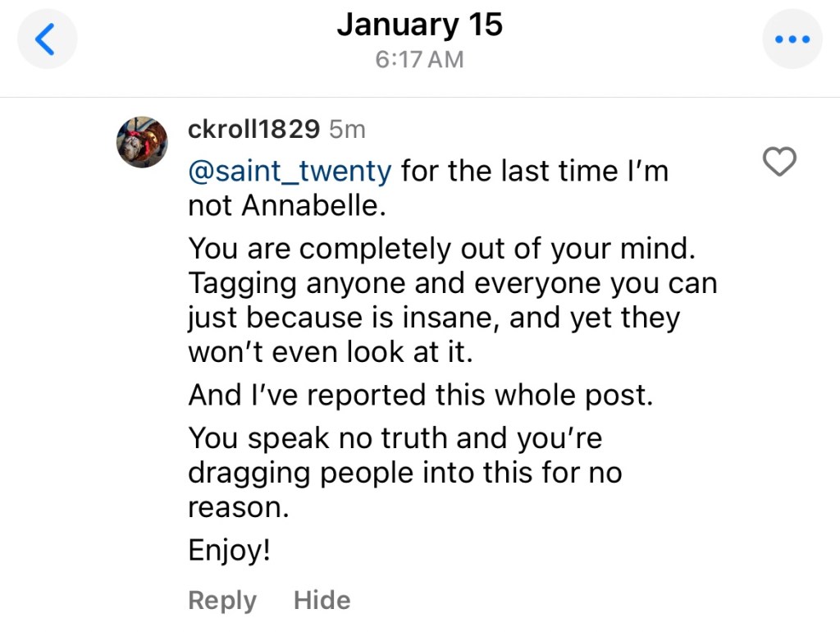Viewport: 840px width, 632px height.
Task: Tap the 5m comment timestamp
Action: [x=347, y=130]
